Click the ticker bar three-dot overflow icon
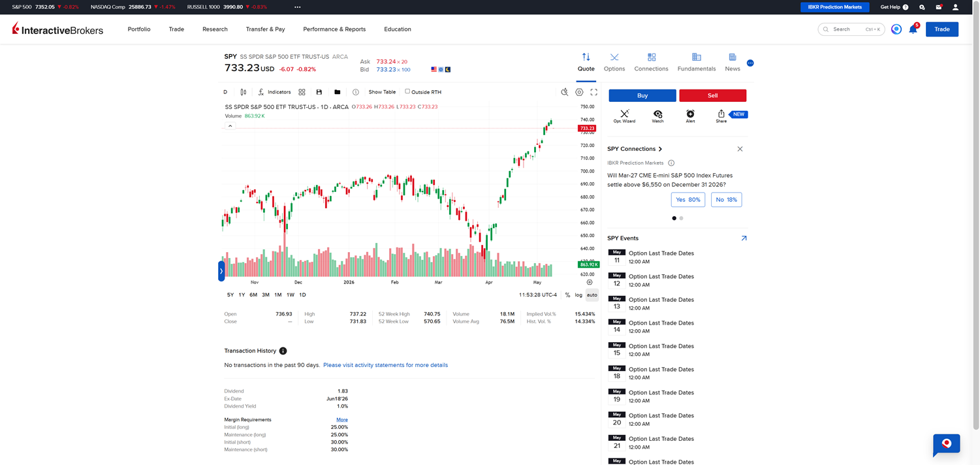The height and width of the screenshot is (465, 980). 298,7
